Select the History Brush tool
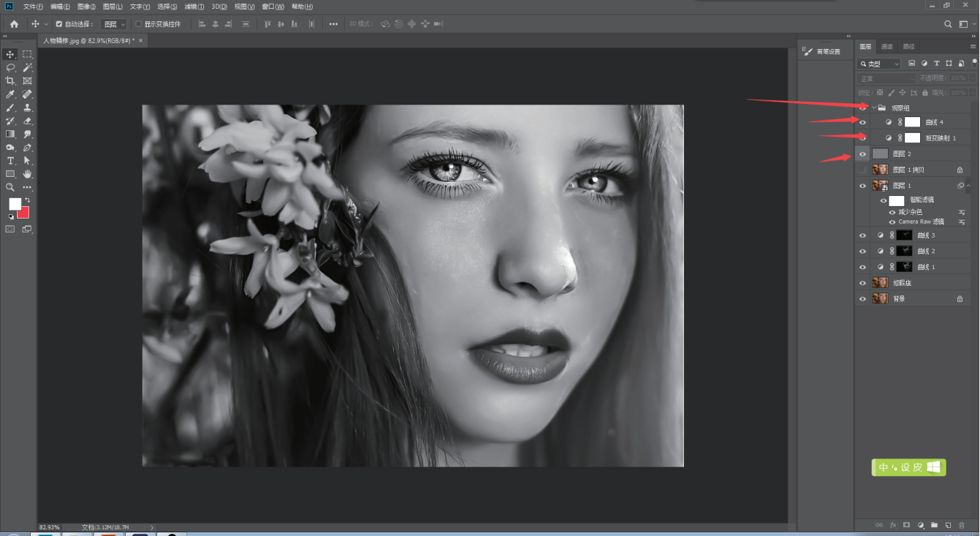Image resolution: width=980 pixels, height=536 pixels. [10, 121]
